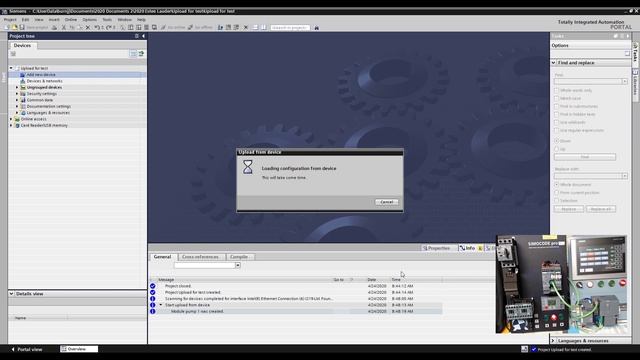640x360 pixels.
Task: Open the Help menu
Action: point(141,20)
